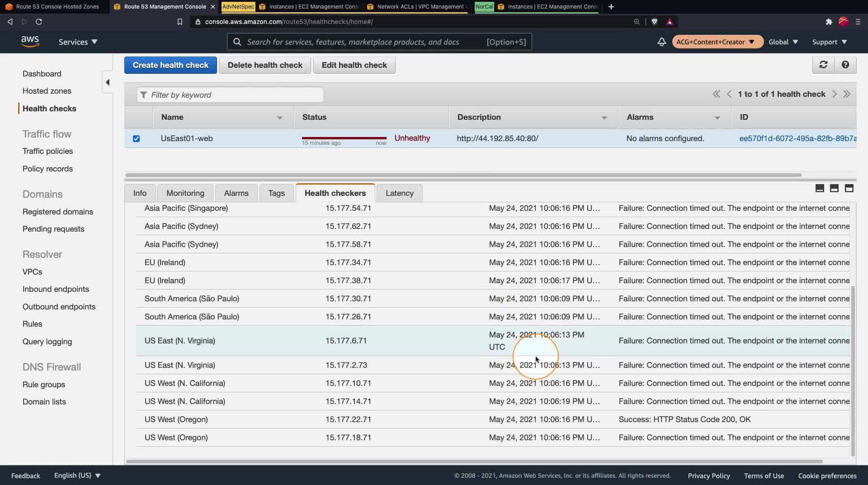Click the browser profile avatar icon

click(844, 22)
